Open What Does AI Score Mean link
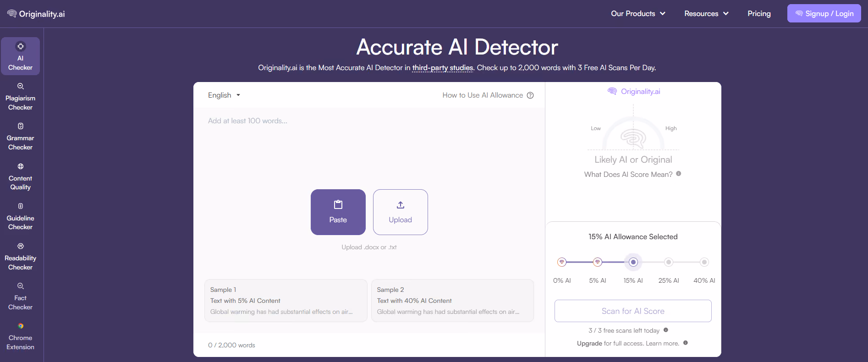This screenshot has width=868, height=362. (x=628, y=174)
